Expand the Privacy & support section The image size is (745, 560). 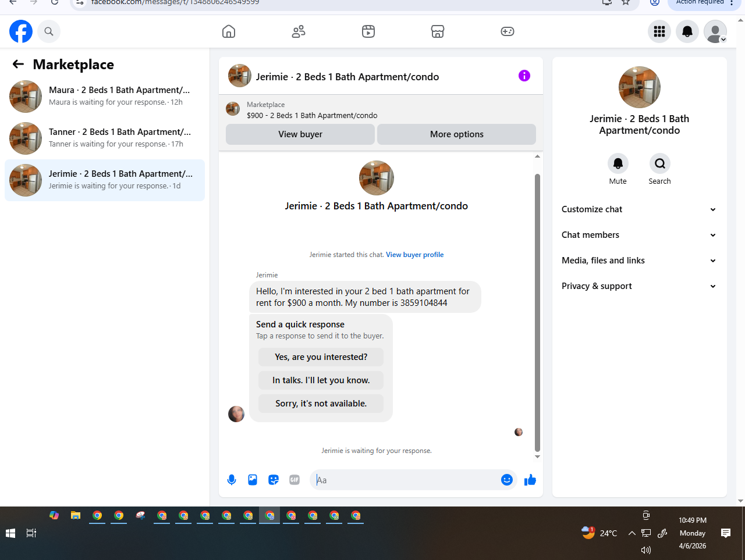click(639, 286)
